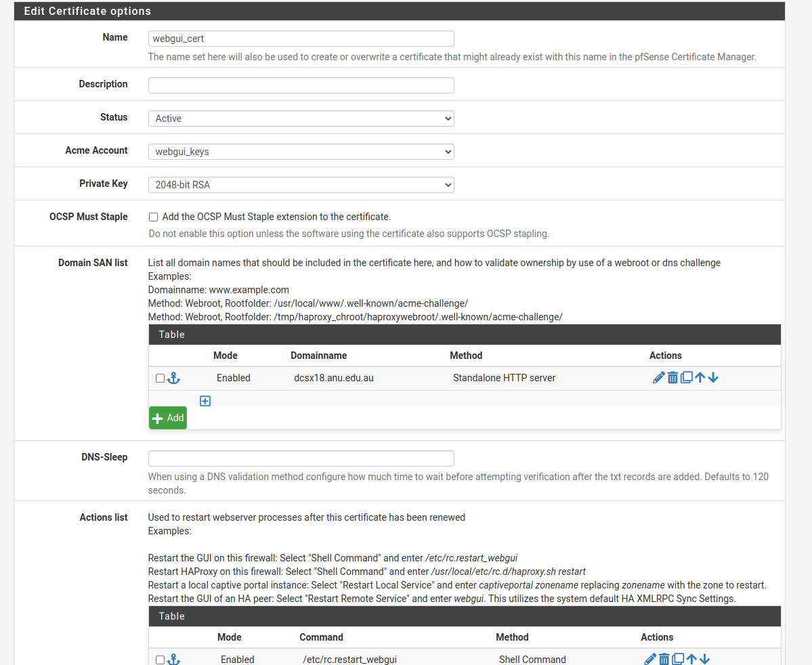Click the small plus expand icon under domain row
Image resolution: width=812 pixels, height=665 pixels.
point(205,401)
